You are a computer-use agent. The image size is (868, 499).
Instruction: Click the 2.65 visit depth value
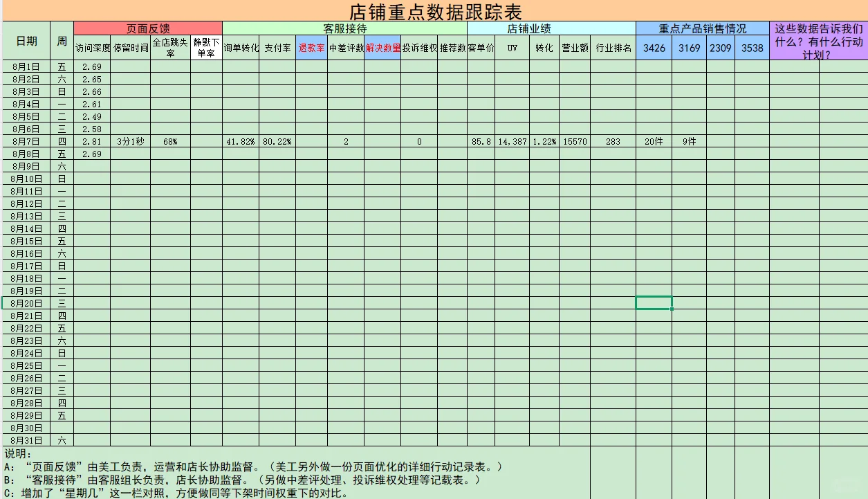pyautogui.click(x=92, y=80)
